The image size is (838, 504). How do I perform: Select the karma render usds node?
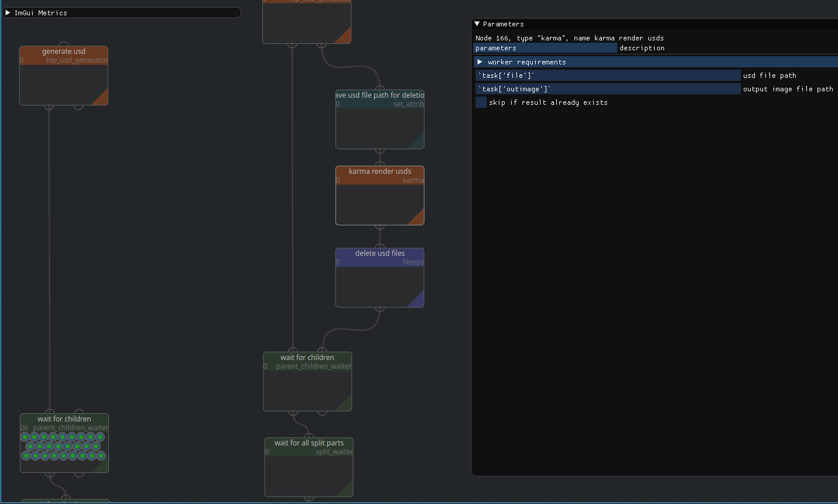[x=379, y=195]
